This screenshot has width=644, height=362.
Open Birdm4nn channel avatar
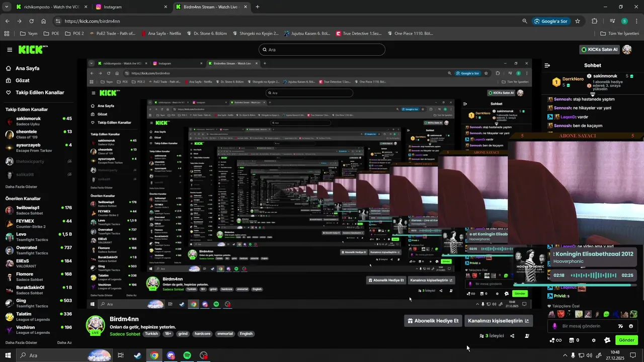click(95, 325)
